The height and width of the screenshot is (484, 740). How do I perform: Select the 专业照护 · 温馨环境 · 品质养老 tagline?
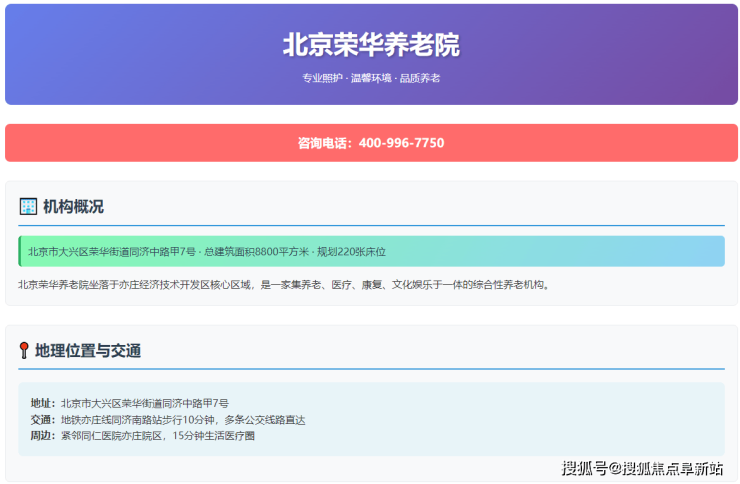point(371,78)
